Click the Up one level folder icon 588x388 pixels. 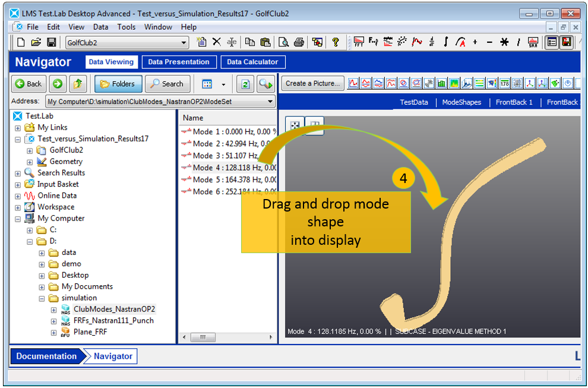click(x=77, y=84)
